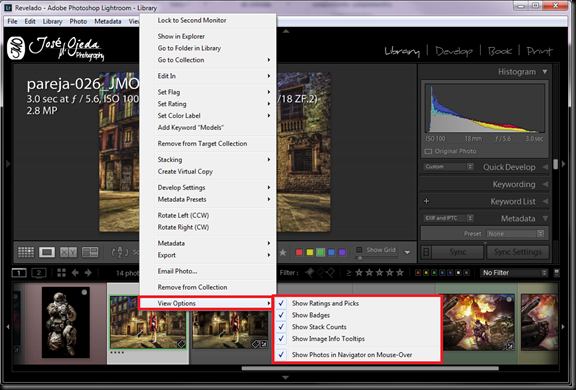Viewport: 576px width, 390px height.
Task: Expand the Keyword List panel
Action: (546, 201)
